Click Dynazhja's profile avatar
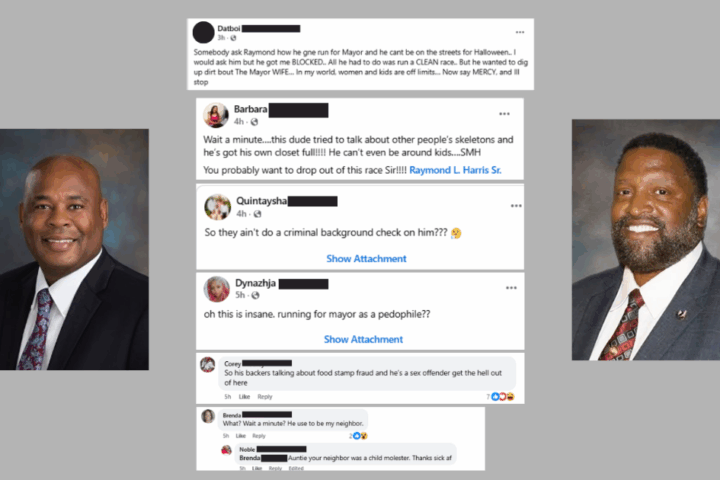The height and width of the screenshot is (480, 720). [217, 289]
